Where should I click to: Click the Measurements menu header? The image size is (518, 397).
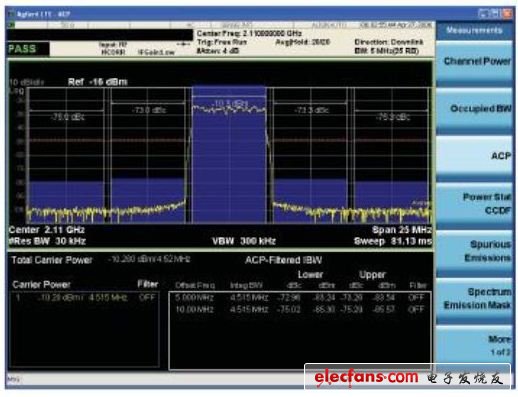point(474,30)
